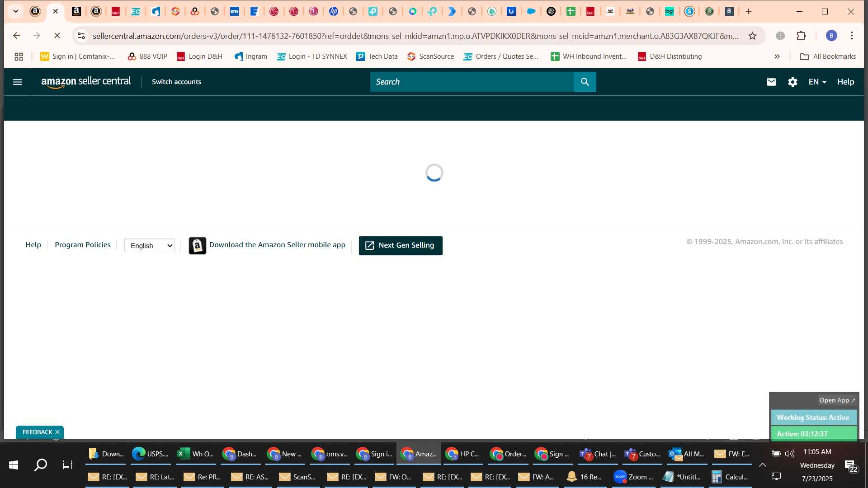Open the settings gear icon
The height and width of the screenshot is (488, 868).
click(x=793, y=82)
